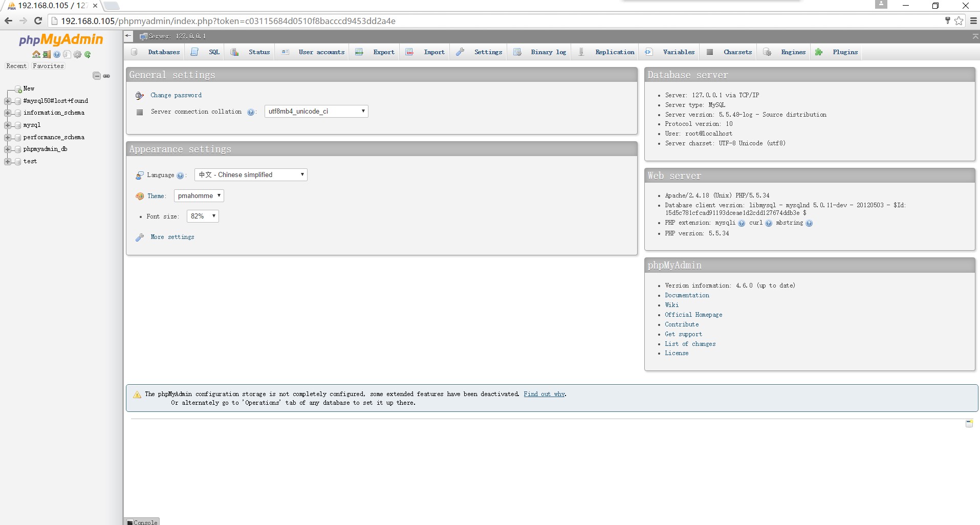Open the Theme dropdown showing pmahomme

tap(199, 195)
